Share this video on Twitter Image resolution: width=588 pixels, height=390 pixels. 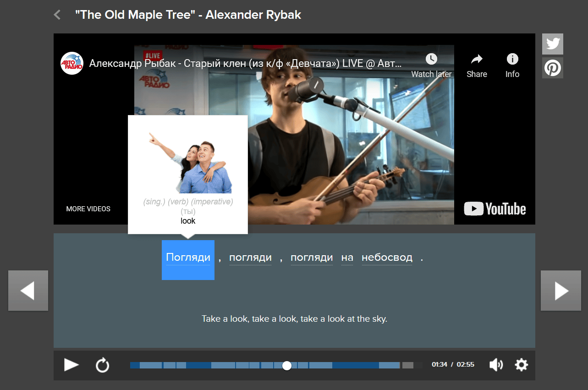pos(552,44)
